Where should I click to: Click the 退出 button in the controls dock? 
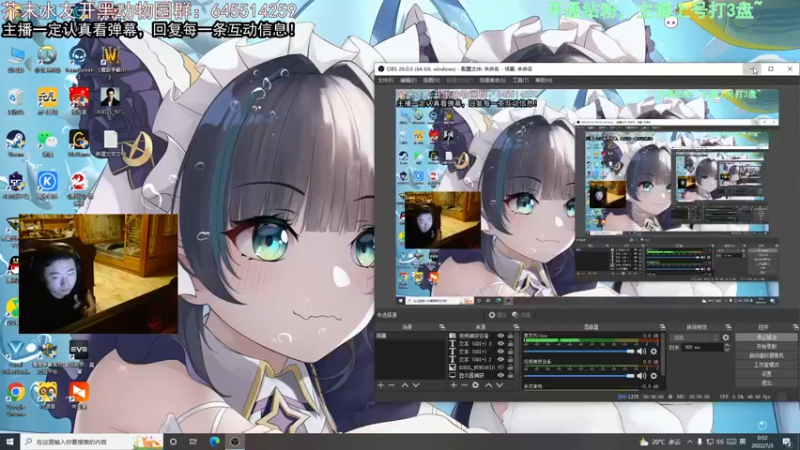tap(766, 383)
